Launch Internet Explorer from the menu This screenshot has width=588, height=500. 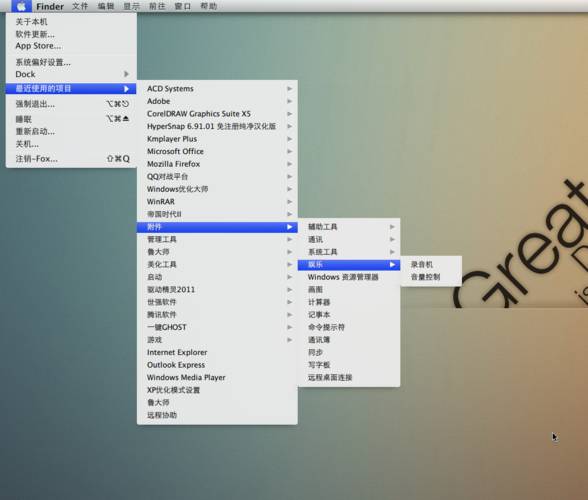point(217,353)
